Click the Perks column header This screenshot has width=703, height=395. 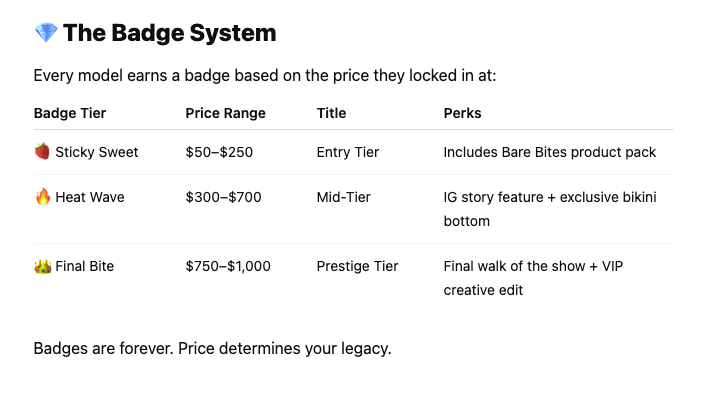462,113
